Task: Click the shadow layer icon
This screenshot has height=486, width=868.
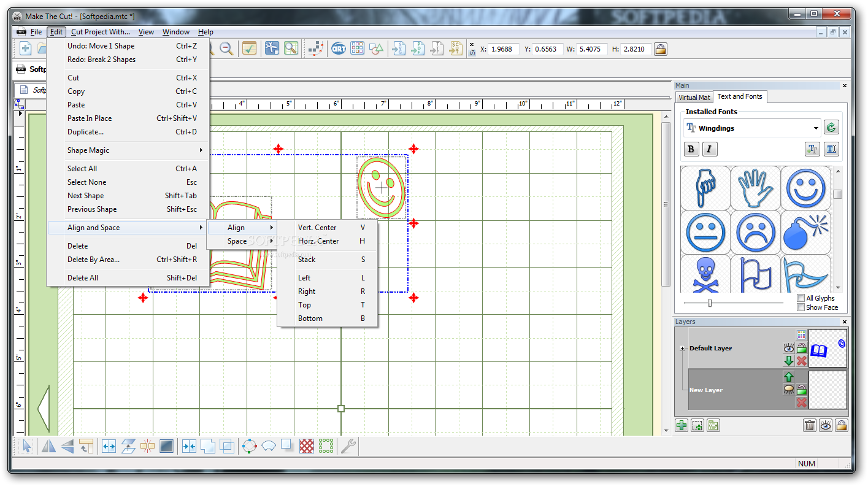Action: point(288,446)
